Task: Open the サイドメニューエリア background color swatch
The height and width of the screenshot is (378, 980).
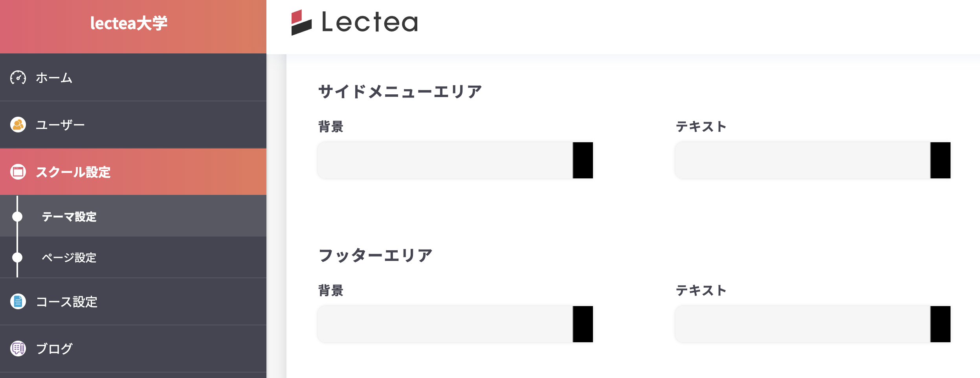Action: (583, 160)
